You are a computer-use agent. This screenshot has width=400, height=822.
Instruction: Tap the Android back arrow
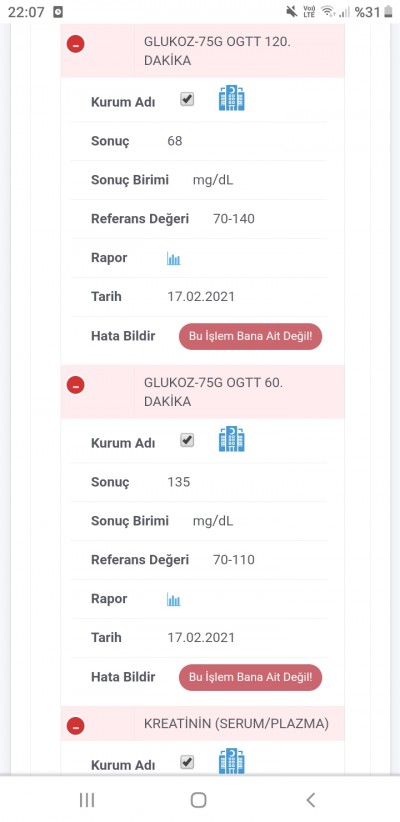coord(310,800)
